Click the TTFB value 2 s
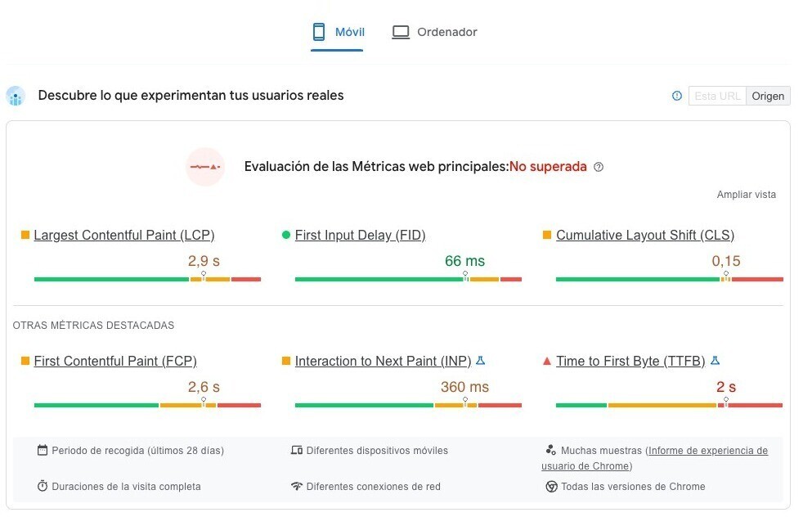The image size is (812, 526). coord(725,387)
